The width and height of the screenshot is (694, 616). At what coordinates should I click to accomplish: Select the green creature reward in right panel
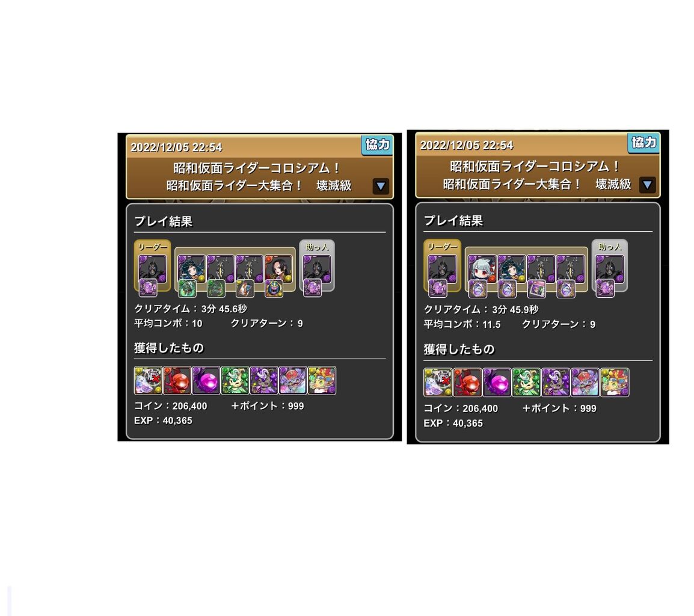coord(526,382)
